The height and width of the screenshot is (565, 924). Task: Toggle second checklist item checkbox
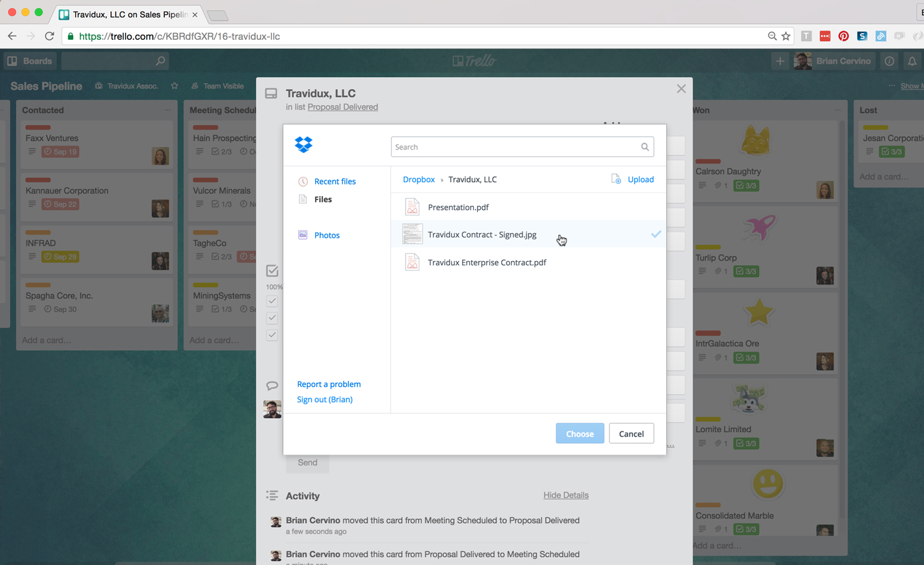coord(272,318)
